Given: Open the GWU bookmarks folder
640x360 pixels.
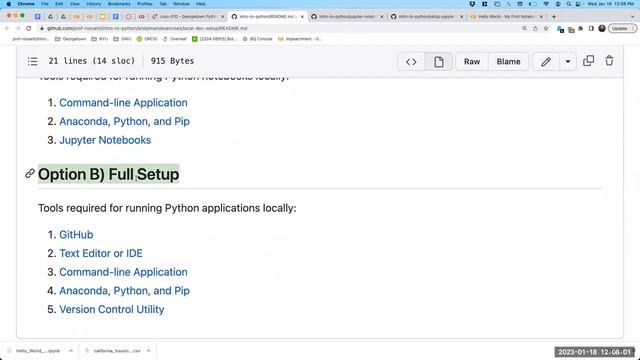Looking at the screenshot, I should [122, 39].
